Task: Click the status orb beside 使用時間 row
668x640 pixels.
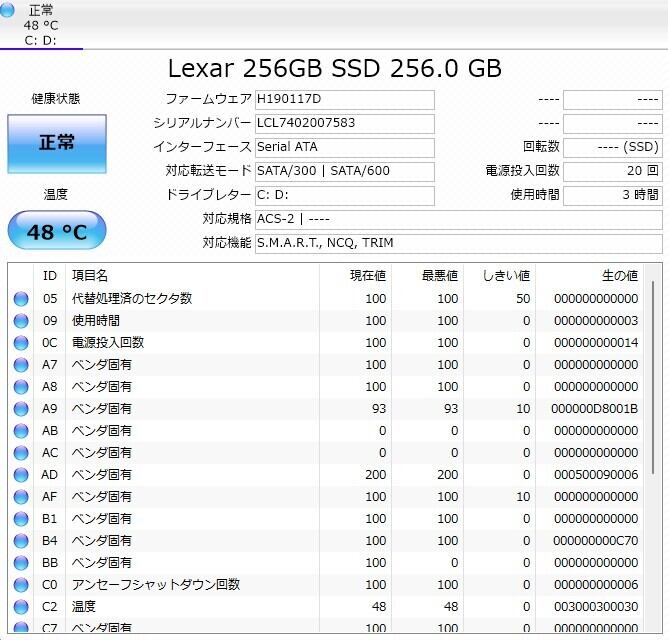Action: pos(21,321)
